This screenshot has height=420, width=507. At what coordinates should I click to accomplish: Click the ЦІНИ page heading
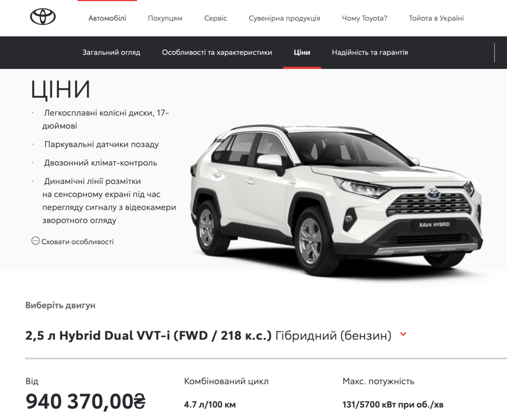[x=60, y=89]
